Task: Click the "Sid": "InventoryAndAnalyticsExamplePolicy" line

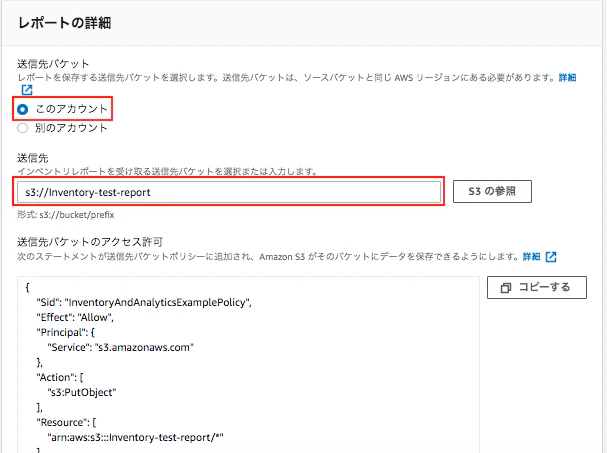Action: 144,302
